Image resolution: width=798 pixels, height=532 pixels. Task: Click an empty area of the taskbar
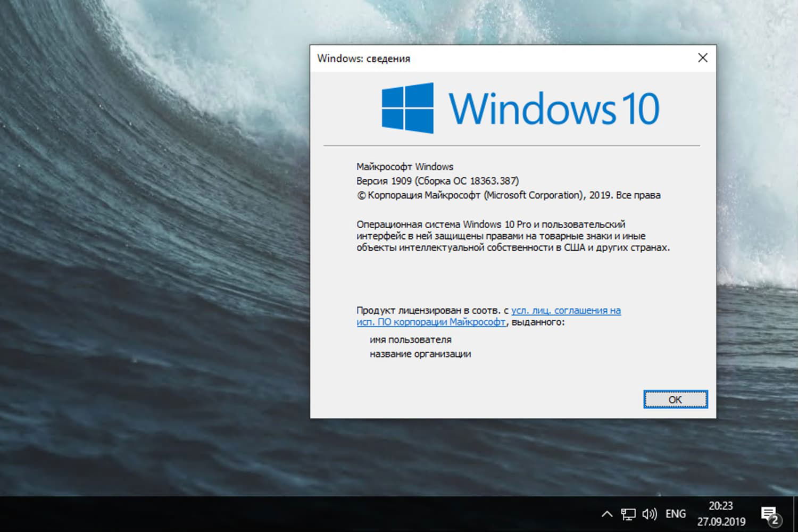click(x=319, y=513)
